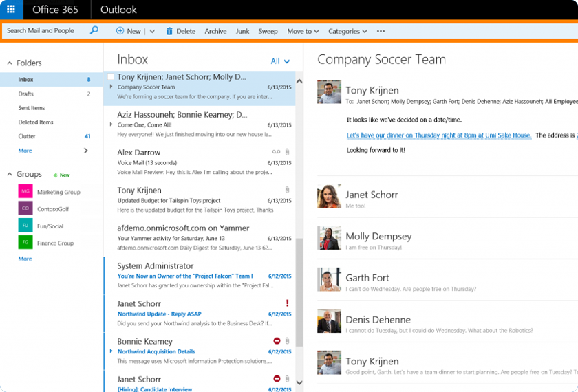
Task: Click Garth Fort's profile photo
Action: 329,279
